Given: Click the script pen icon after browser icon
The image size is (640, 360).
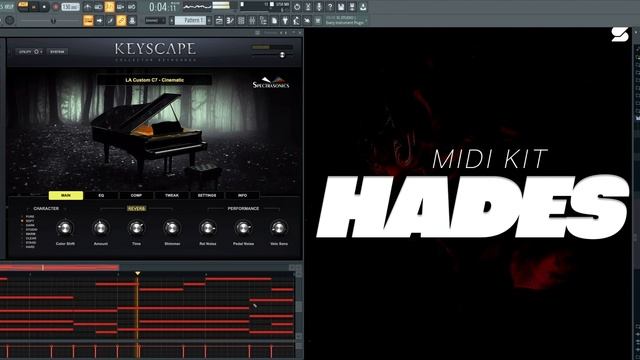Looking at the screenshot, I should point(230,20).
